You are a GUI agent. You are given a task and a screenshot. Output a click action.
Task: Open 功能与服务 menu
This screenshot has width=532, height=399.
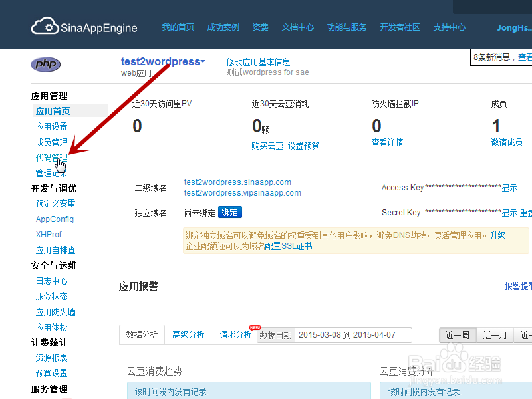[346, 27]
